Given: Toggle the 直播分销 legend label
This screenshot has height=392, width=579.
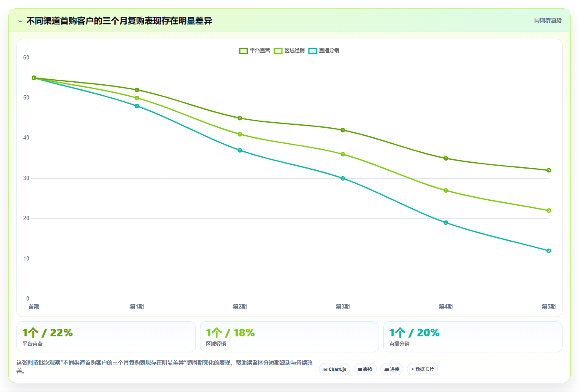Looking at the screenshot, I should (x=329, y=51).
